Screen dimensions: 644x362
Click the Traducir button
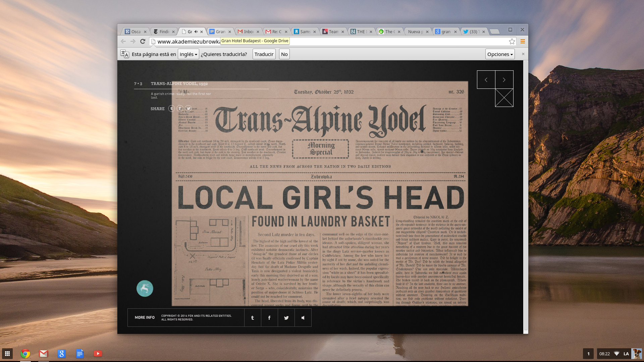pyautogui.click(x=264, y=54)
